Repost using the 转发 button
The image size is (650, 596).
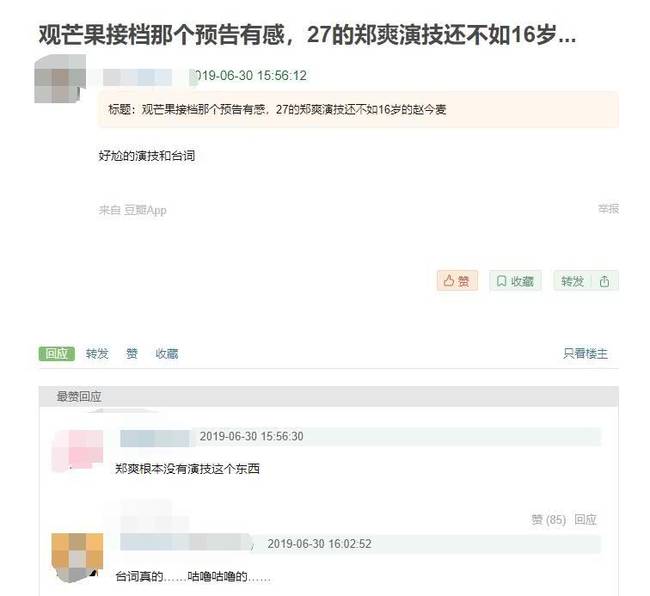(573, 281)
